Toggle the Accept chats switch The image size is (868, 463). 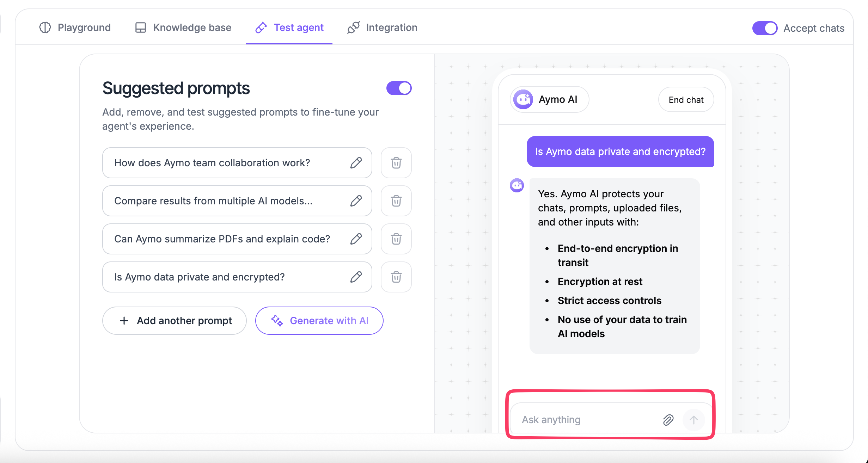tap(765, 28)
